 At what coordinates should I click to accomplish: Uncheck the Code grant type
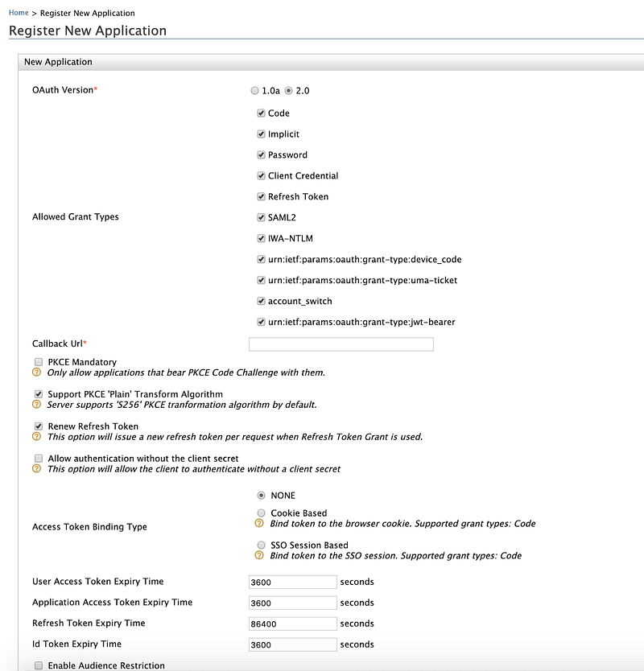[x=261, y=113]
